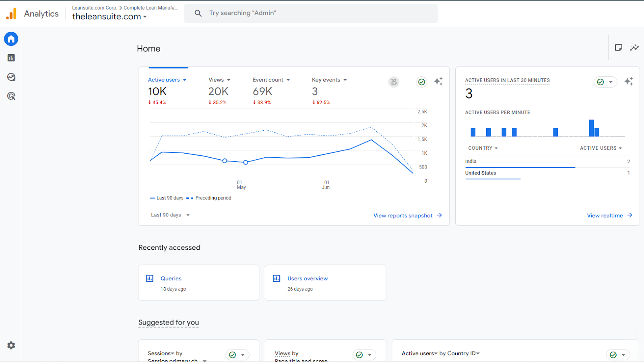The height and width of the screenshot is (362, 644).
Task: Click the Active users in last 30 minutes heading
Action: coord(507,80)
